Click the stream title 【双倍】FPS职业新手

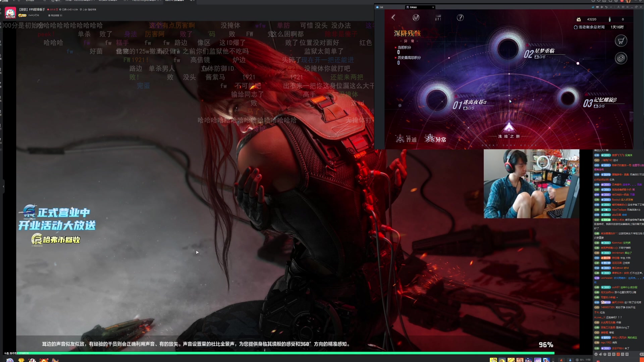tap(32, 9)
